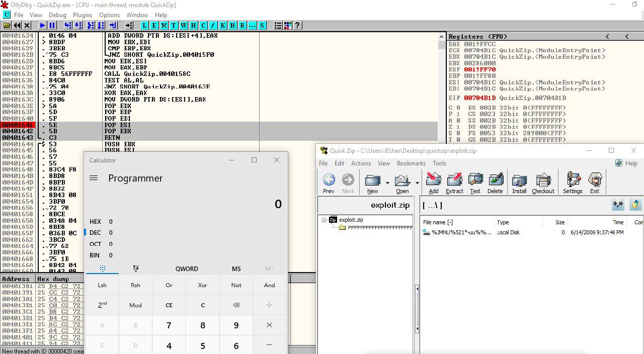Click QWORD word size button
Viewport: 644px width, 354px height.
coord(187,269)
